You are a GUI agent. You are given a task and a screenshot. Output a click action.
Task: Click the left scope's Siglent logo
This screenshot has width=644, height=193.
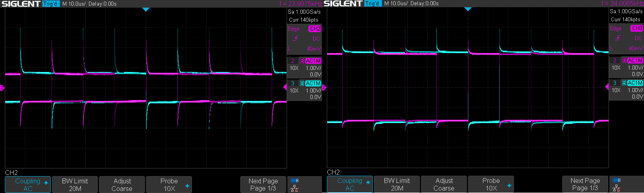21,4
